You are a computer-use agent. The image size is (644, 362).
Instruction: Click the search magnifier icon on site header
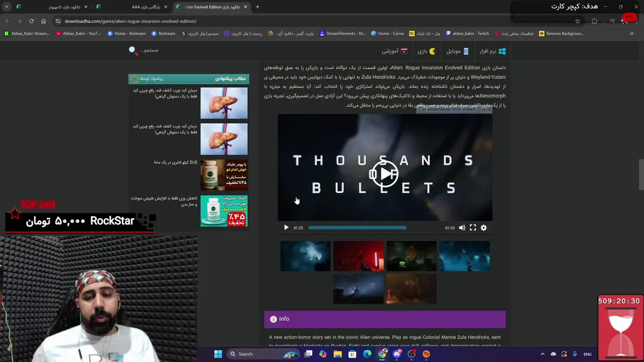click(132, 50)
